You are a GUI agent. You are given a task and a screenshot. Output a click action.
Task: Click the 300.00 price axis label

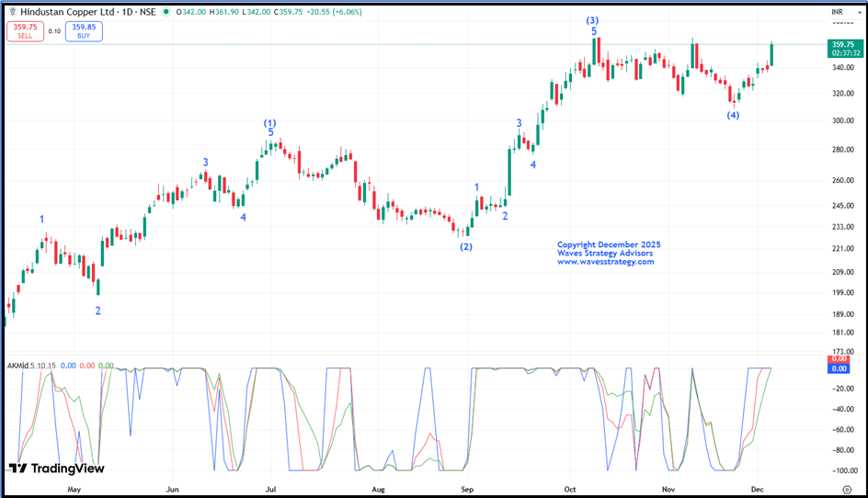point(843,120)
